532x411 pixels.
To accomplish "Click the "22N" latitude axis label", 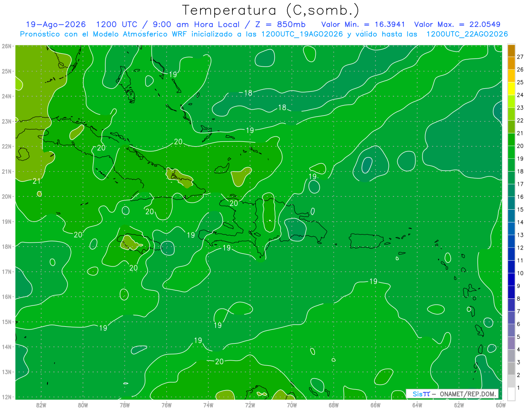I will click(x=6, y=146).
